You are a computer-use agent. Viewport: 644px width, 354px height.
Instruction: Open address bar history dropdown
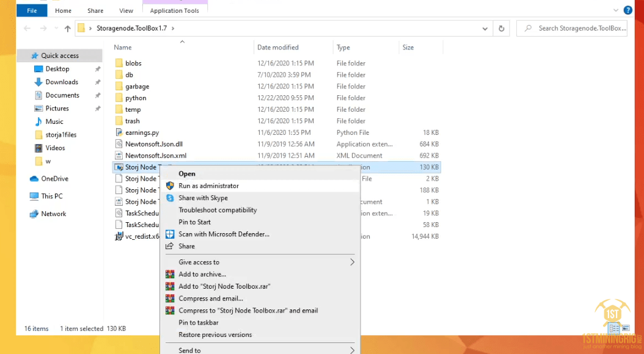pyautogui.click(x=485, y=28)
